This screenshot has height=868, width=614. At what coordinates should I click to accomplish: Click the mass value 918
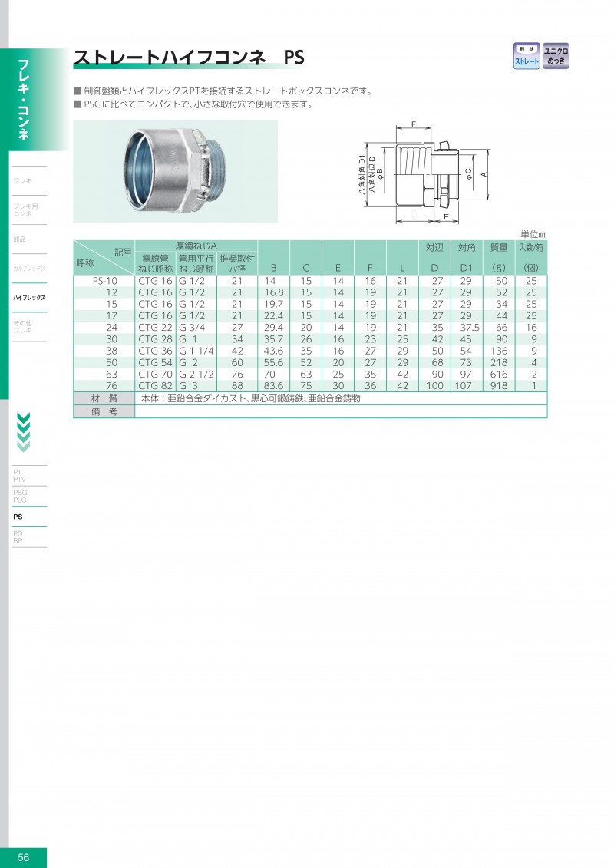(499, 386)
